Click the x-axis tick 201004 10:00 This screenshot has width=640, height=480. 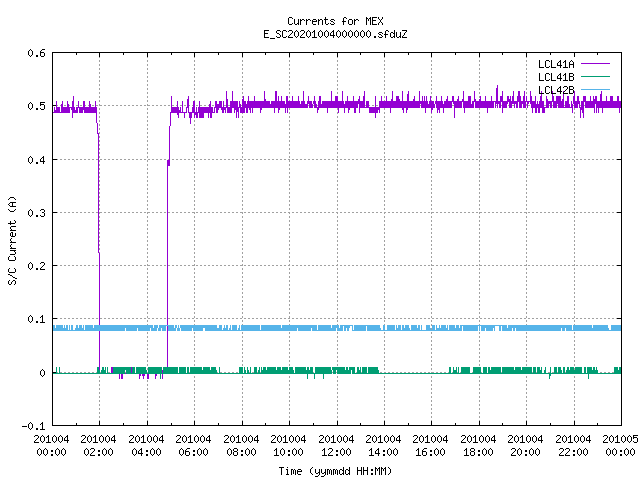[288, 446]
